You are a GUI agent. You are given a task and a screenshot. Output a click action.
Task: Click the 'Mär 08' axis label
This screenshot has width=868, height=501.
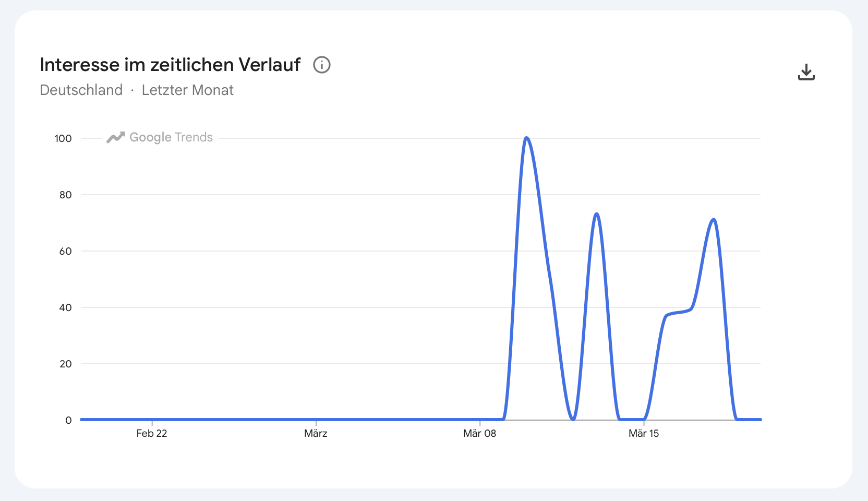[x=479, y=433]
